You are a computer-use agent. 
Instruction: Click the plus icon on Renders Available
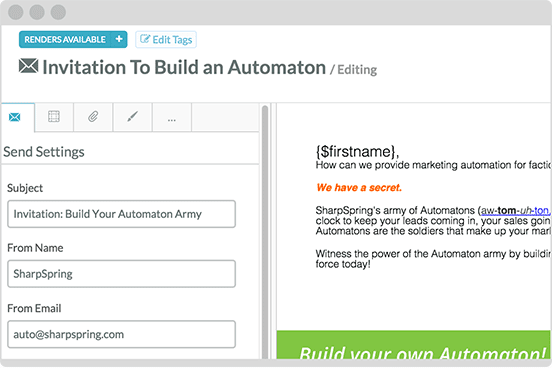pos(119,39)
